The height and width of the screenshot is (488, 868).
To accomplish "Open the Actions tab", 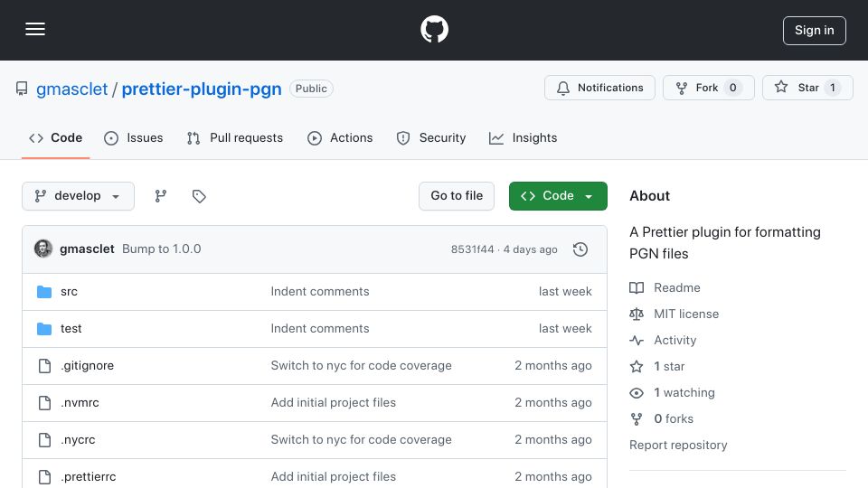I will pos(340,137).
